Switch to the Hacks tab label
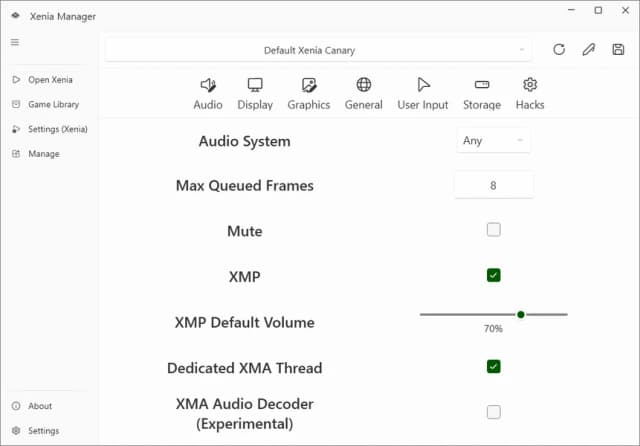640x446 pixels. [x=530, y=105]
